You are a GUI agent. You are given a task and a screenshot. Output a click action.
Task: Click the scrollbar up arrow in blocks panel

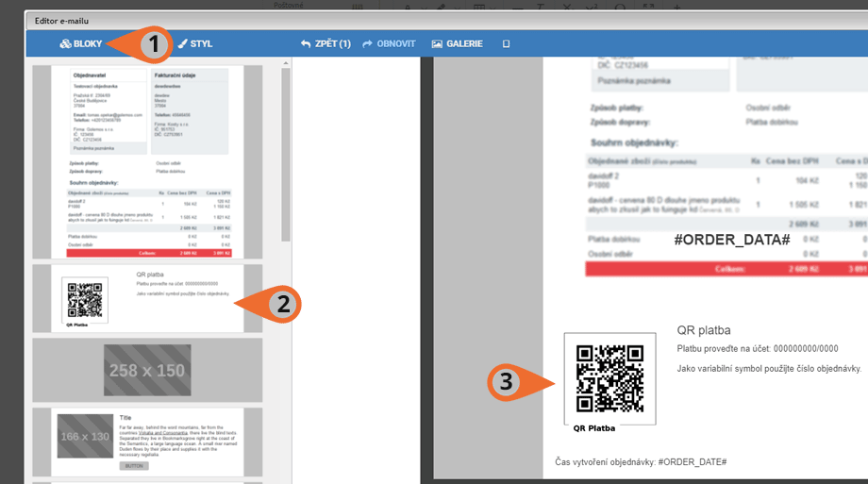coord(286,62)
